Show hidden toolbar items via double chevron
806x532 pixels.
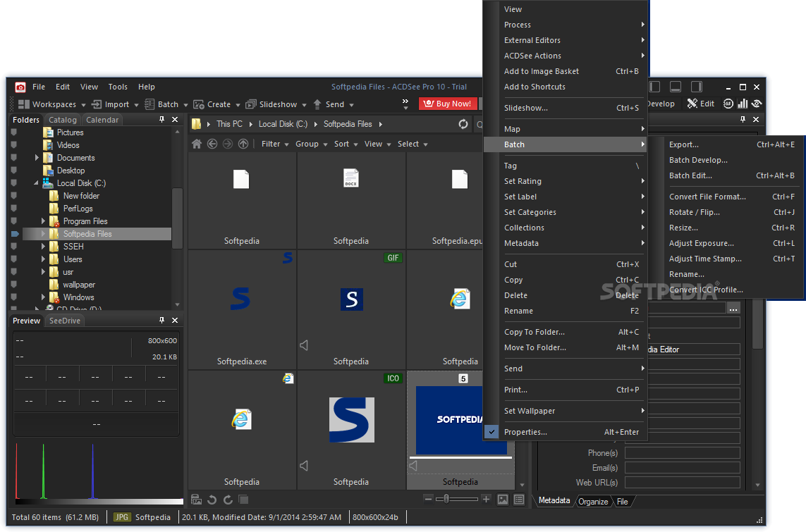click(x=405, y=104)
